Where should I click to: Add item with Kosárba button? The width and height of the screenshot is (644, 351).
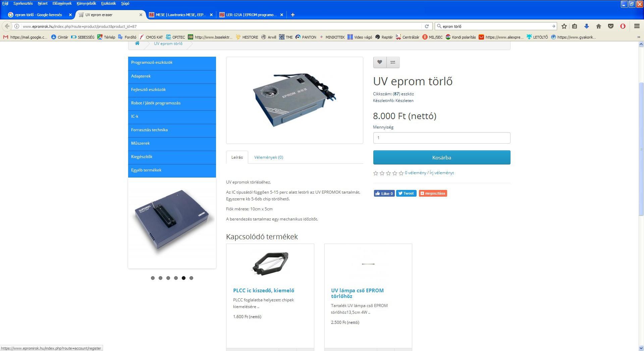tap(442, 157)
